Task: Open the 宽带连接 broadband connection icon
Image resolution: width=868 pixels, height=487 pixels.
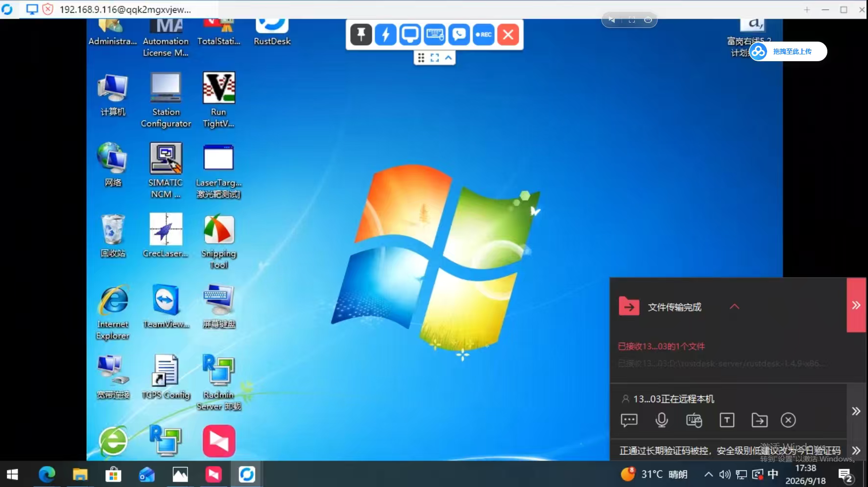Action: click(x=113, y=377)
